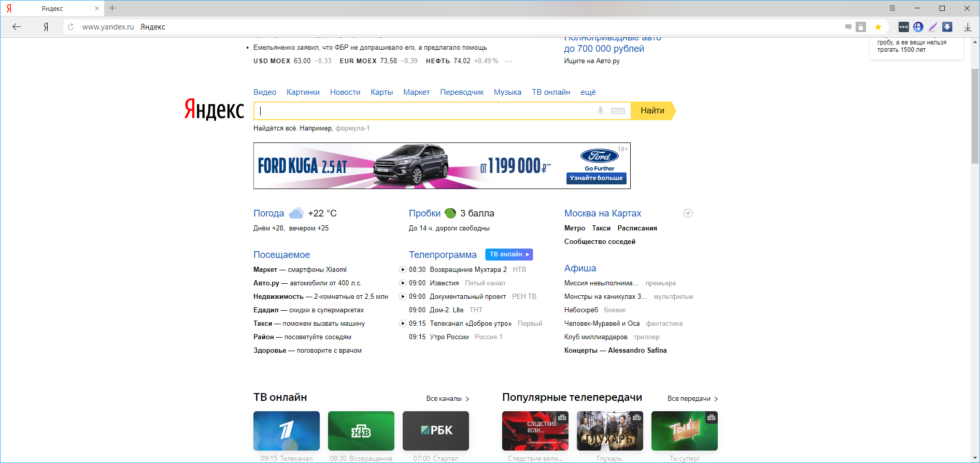Viewport: 980px width, 463px height.
Task: Open a new tab with the plus button
Action: point(112,8)
